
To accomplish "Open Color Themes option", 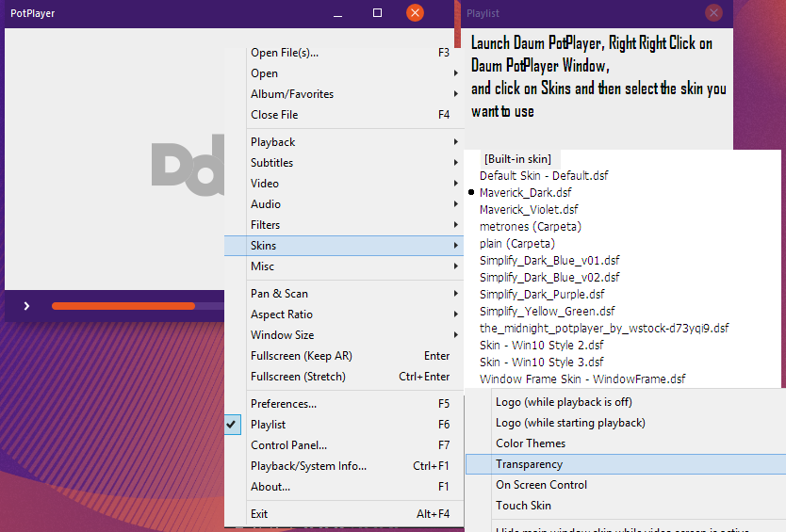I will [531, 443].
